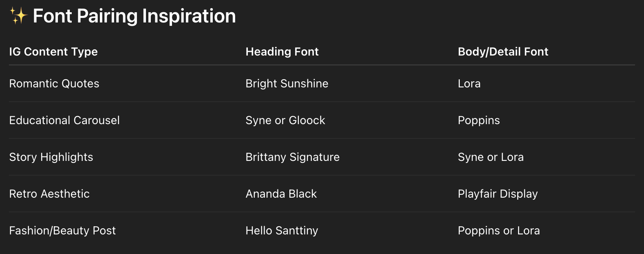Click the Hello Santtiny cell
The image size is (644, 254).
click(x=282, y=230)
